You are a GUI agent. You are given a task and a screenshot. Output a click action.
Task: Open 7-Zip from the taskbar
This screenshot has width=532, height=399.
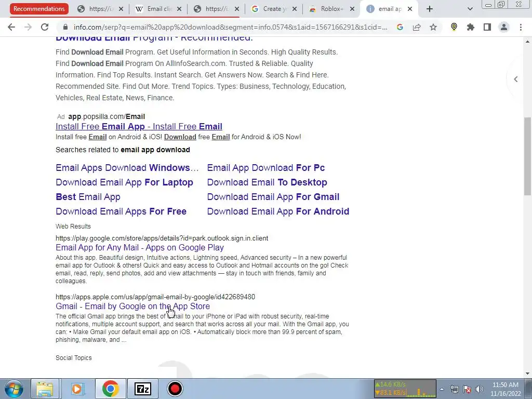[142, 389]
